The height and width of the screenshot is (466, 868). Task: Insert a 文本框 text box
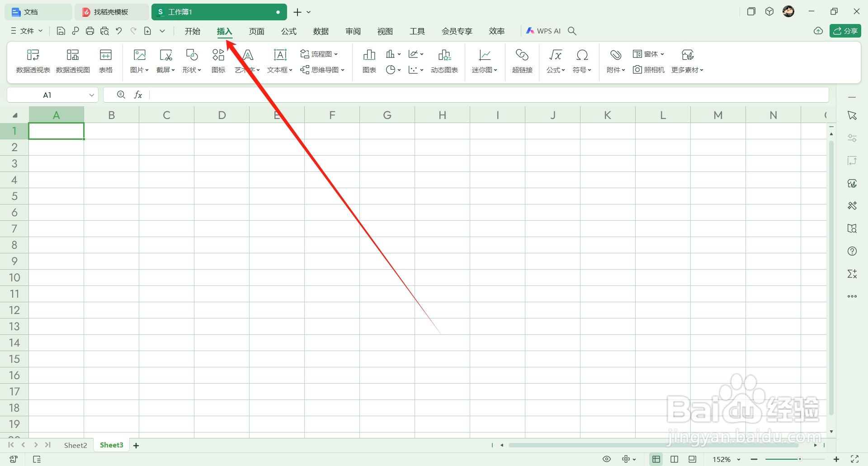coord(280,61)
